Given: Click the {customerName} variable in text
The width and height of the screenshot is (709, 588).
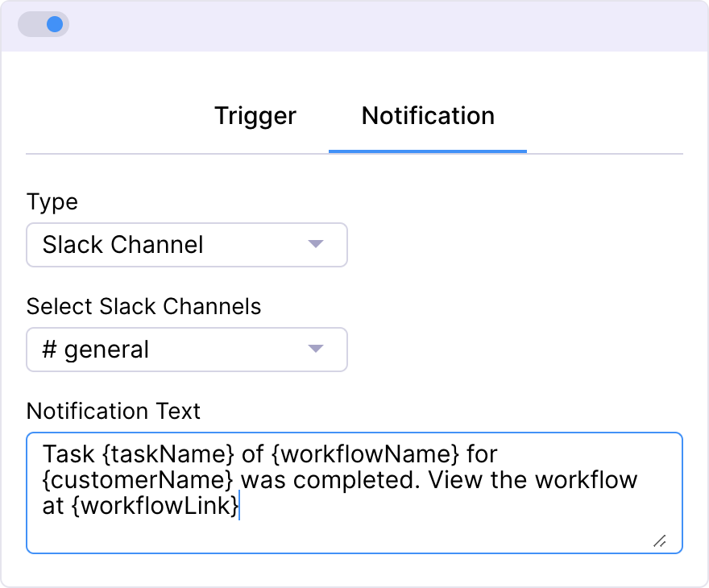Looking at the screenshot, I should coord(139,480).
